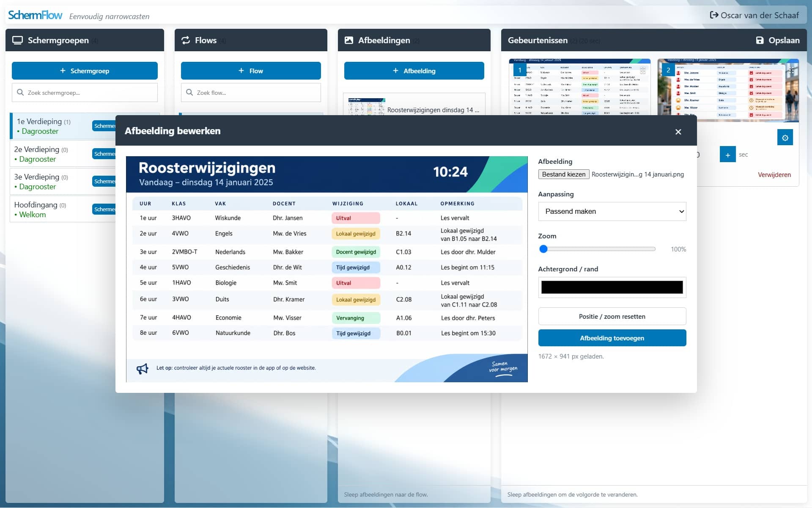This screenshot has width=812, height=508.
Task: Click the Uitval badge in 1e uur row
Action: click(x=356, y=218)
